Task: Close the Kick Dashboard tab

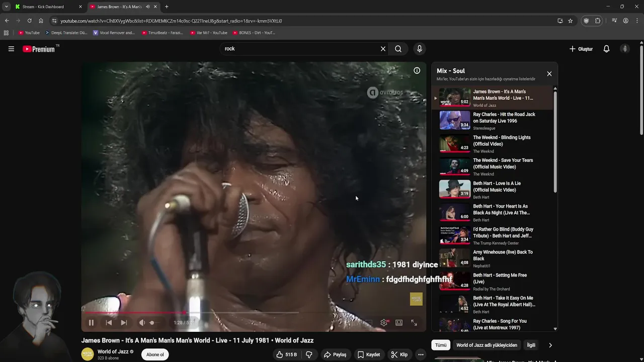Action: click(x=80, y=7)
